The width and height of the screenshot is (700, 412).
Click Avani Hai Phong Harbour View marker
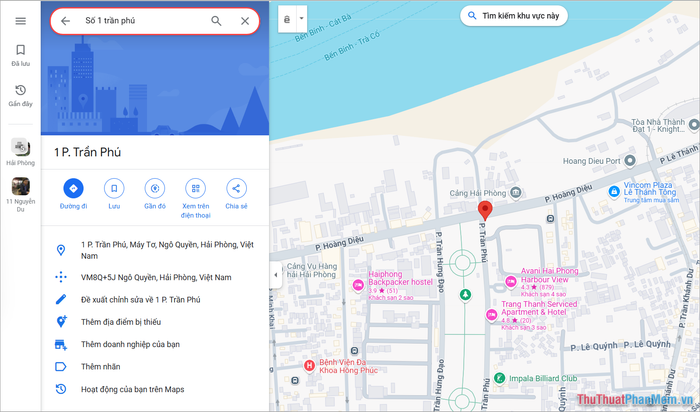(x=511, y=282)
